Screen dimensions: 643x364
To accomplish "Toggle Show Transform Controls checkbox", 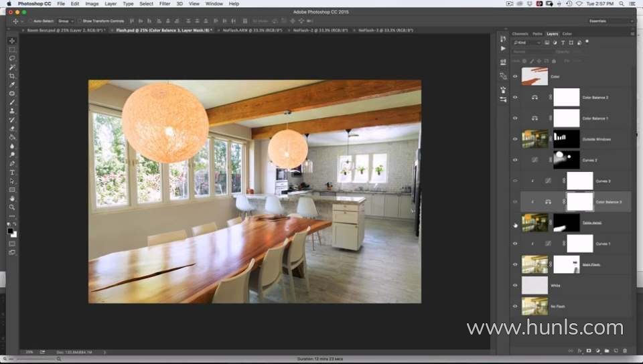I will [x=80, y=21].
